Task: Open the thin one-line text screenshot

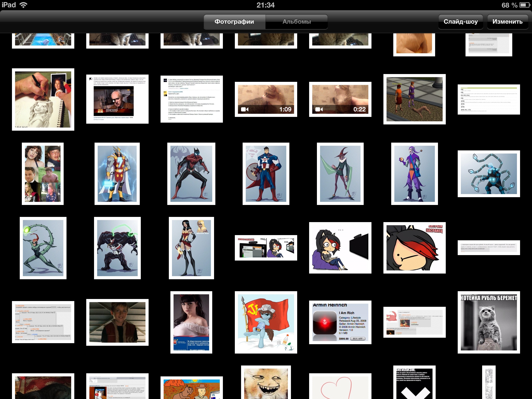Action: point(489,248)
